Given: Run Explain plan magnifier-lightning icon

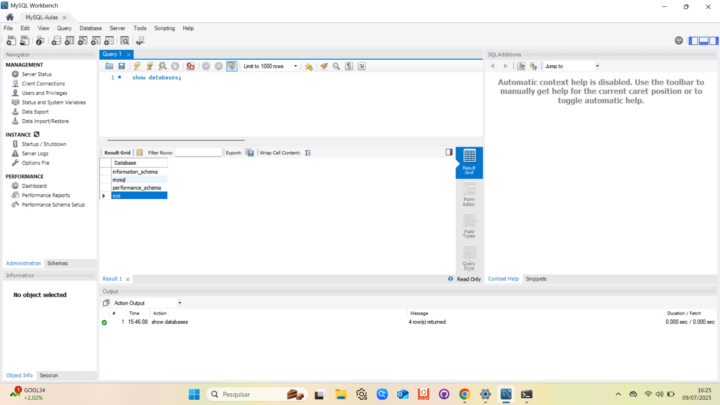Looking at the screenshot, I should 163,66.
